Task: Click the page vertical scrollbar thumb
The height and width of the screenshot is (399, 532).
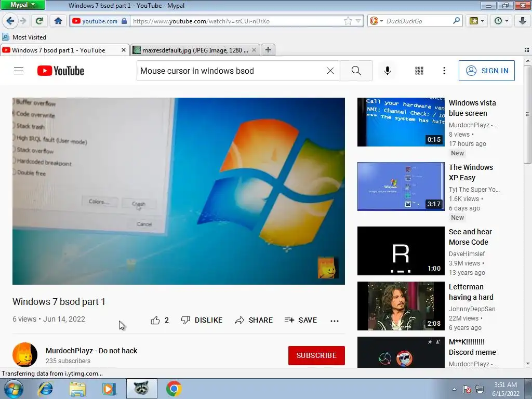Action: click(527, 115)
